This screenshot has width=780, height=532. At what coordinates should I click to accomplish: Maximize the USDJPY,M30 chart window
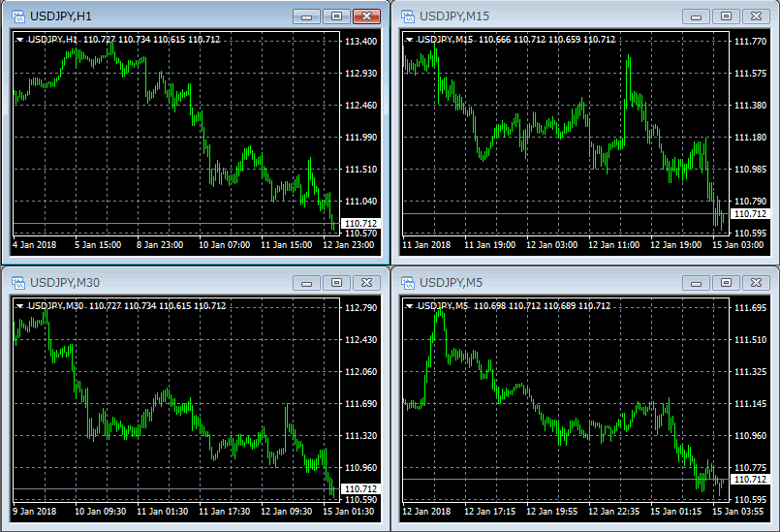pos(336,283)
